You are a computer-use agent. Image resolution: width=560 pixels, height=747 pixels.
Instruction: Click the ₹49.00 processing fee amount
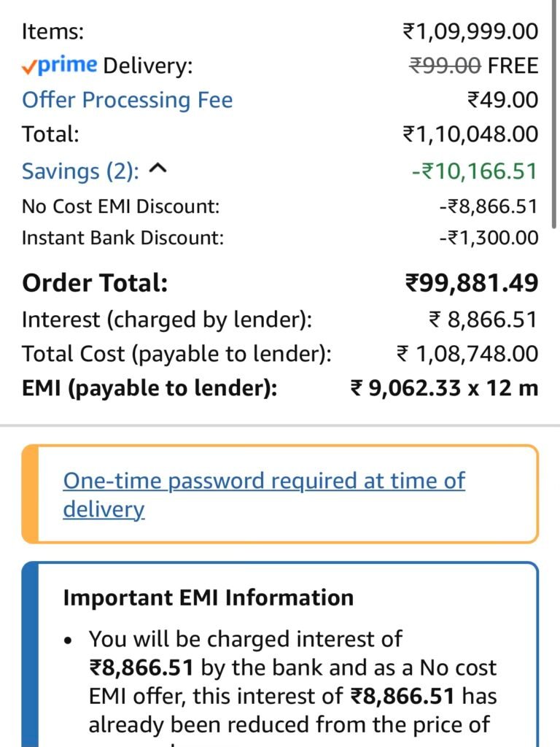502,100
